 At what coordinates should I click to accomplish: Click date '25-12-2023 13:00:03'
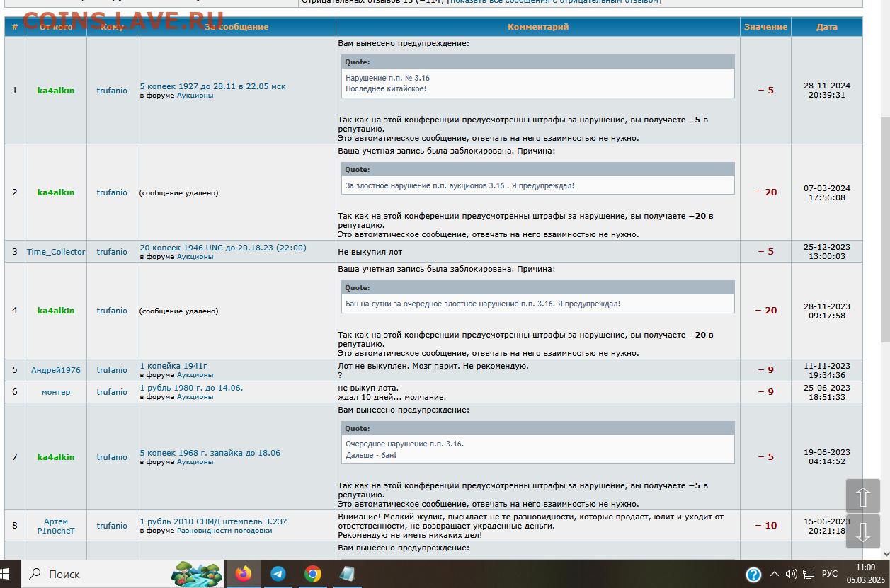click(826, 252)
